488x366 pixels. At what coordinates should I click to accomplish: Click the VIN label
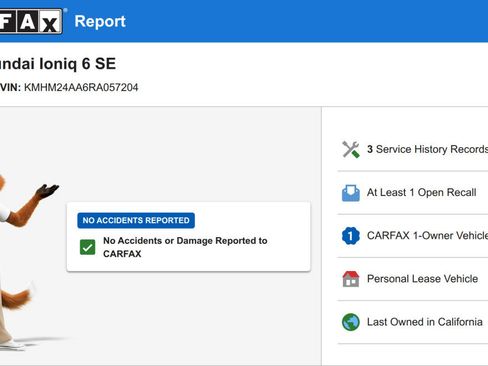tap(10, 87)
